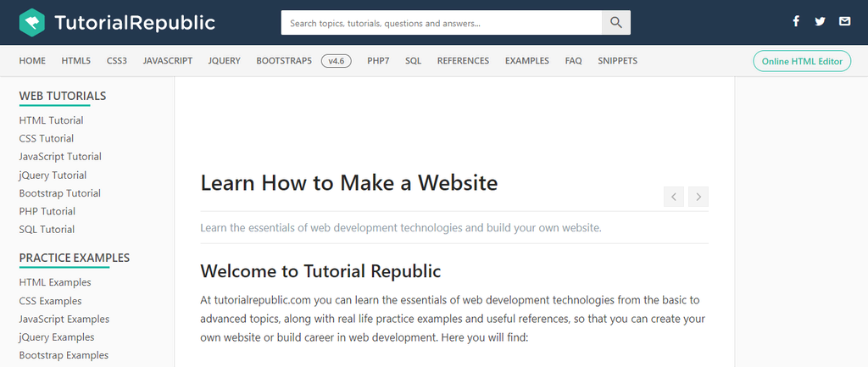Go to previous page arrow
The height and width of the screenshot is (367, 868).
point(674,197)
